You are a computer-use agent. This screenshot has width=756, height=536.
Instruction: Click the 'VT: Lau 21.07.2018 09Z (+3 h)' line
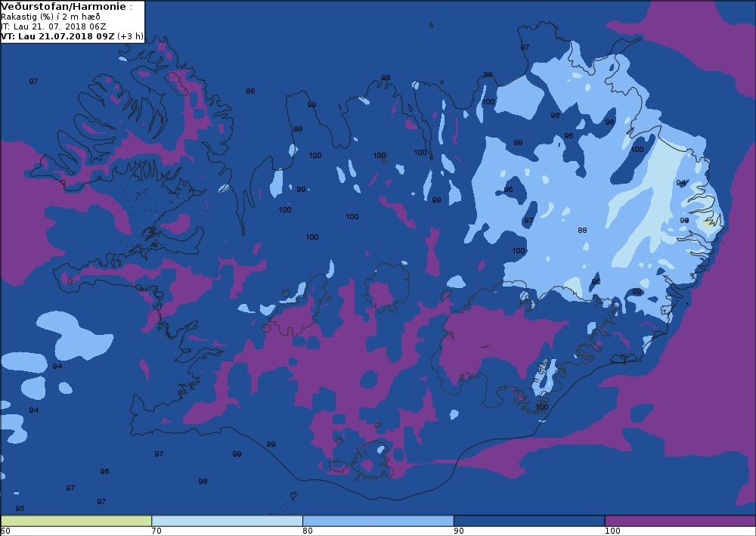tap(73, 36)
